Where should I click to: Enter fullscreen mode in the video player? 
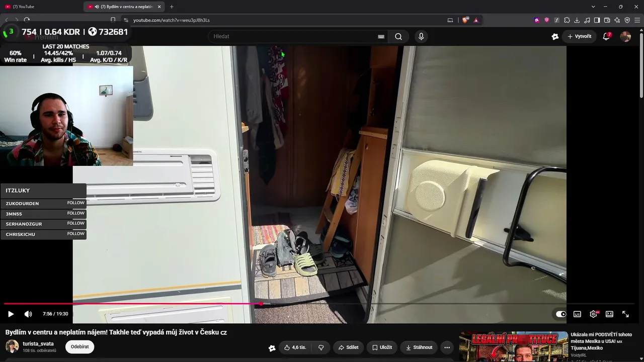(x=625, y=314)
